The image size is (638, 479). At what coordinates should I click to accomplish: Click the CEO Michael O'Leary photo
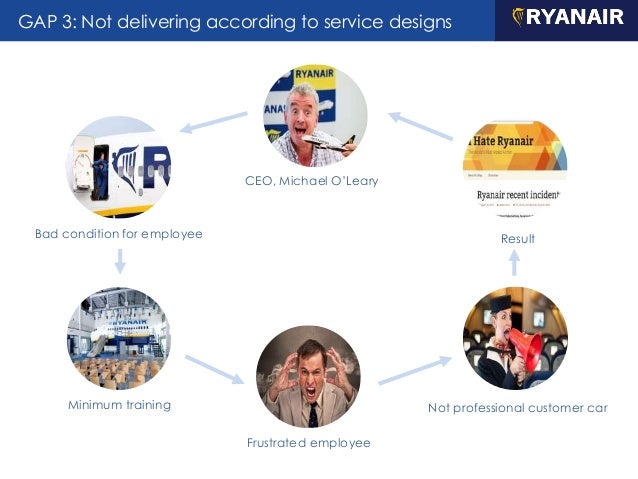pos(315,116)
